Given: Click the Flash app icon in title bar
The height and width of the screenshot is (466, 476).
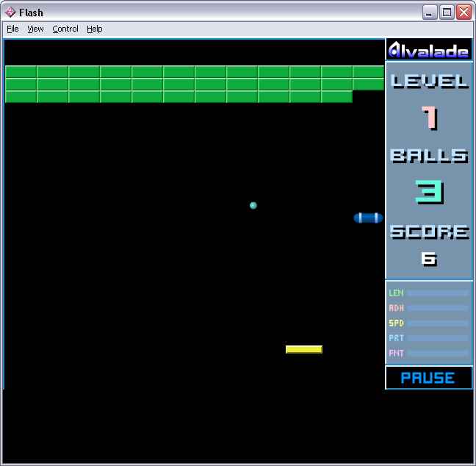Looking at the screenshot, I should (10, 12).
